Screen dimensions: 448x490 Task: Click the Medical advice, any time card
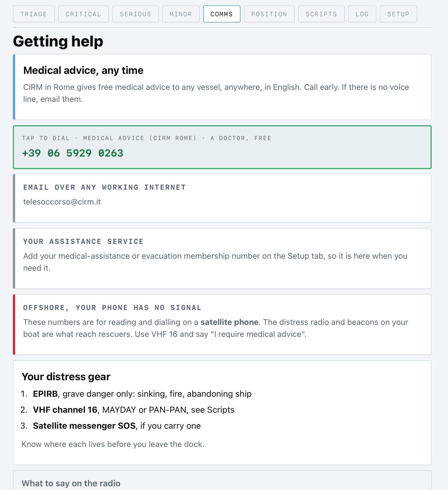point(222,87)
